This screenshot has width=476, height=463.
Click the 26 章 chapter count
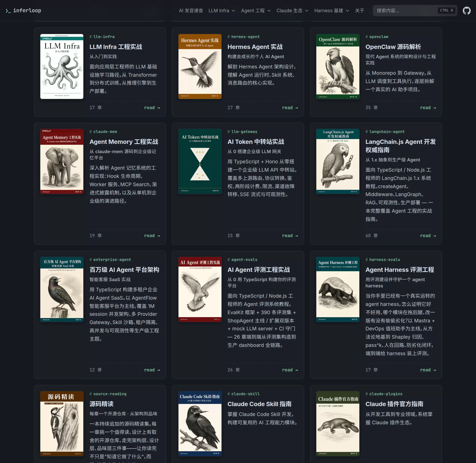point(234,370)
